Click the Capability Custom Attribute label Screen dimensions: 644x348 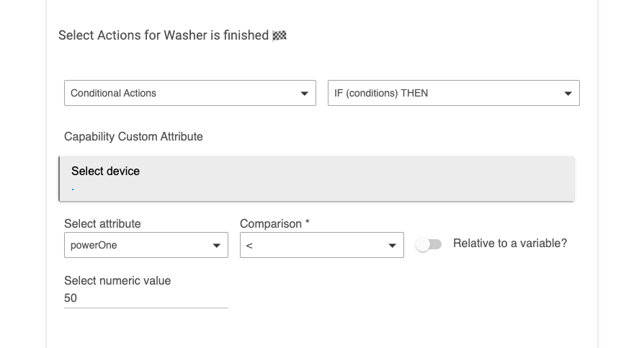(x=133, y=136)
